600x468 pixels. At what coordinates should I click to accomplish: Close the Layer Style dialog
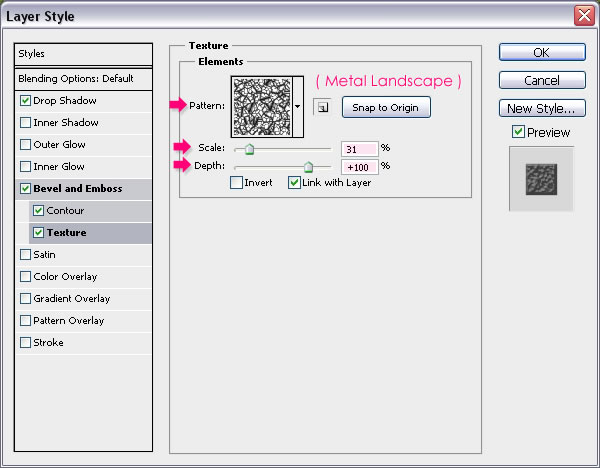584,16
